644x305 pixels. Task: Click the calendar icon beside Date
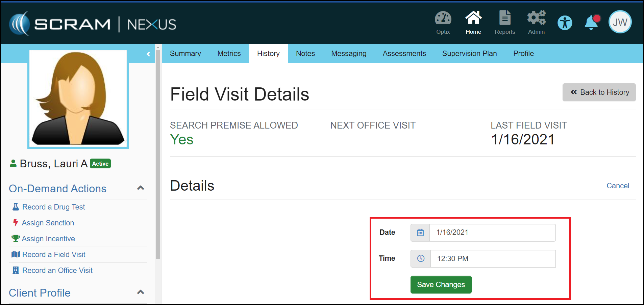(x=420, y=232)
